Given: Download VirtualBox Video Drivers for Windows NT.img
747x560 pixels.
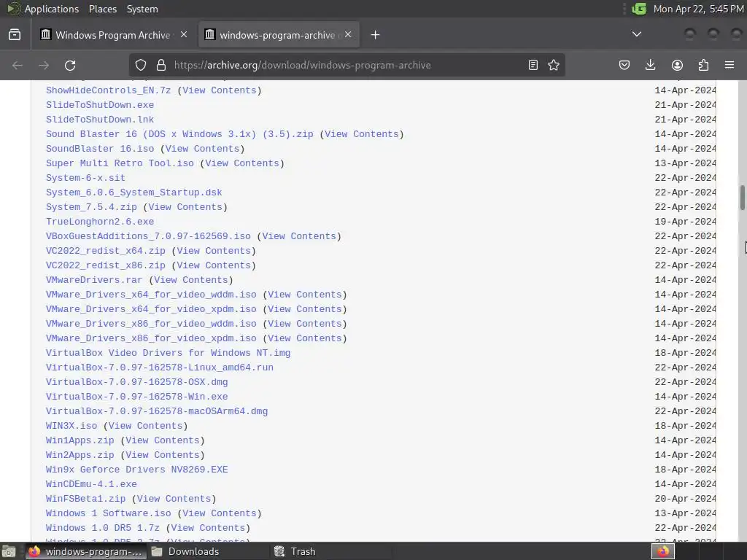Looking at the screenshot, I should [169, 353].
